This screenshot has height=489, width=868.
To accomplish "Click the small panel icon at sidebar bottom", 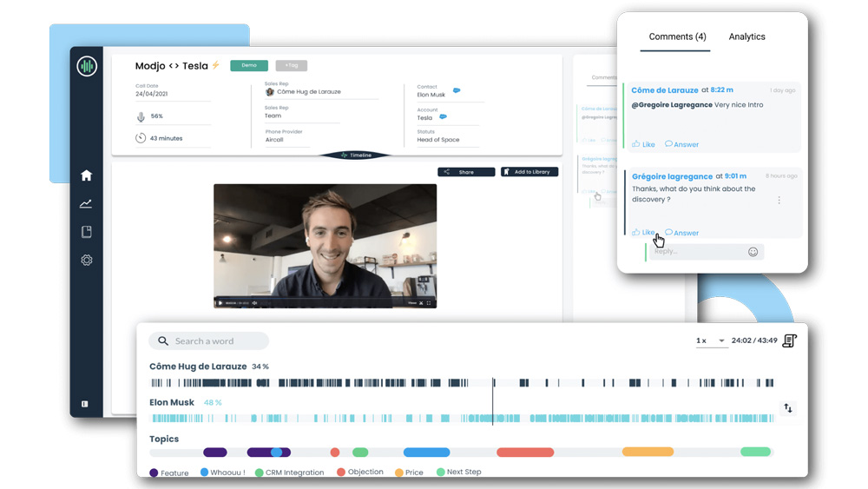I will [x=85, y=404].
